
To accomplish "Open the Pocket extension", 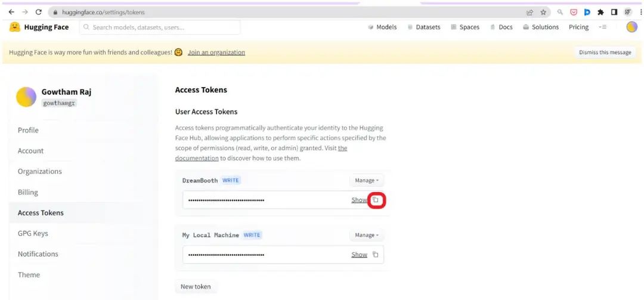I will pos(574,13).
